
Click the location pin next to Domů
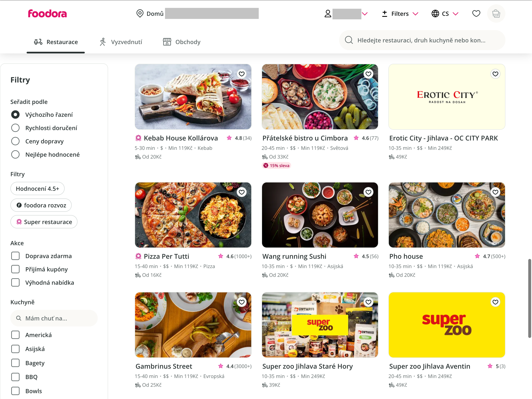coord(140,14)
